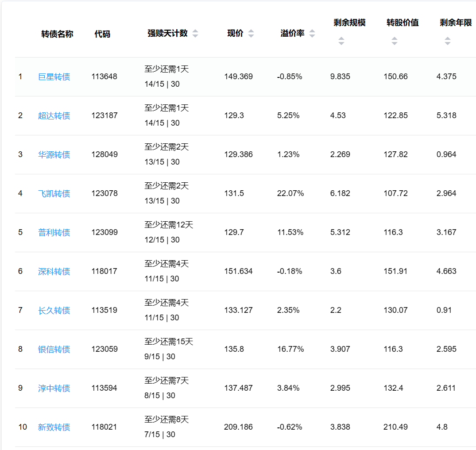The width and height of the screenshot is (476, 450).
Task: Click the 华源转债 link
Action: [54, 155]
